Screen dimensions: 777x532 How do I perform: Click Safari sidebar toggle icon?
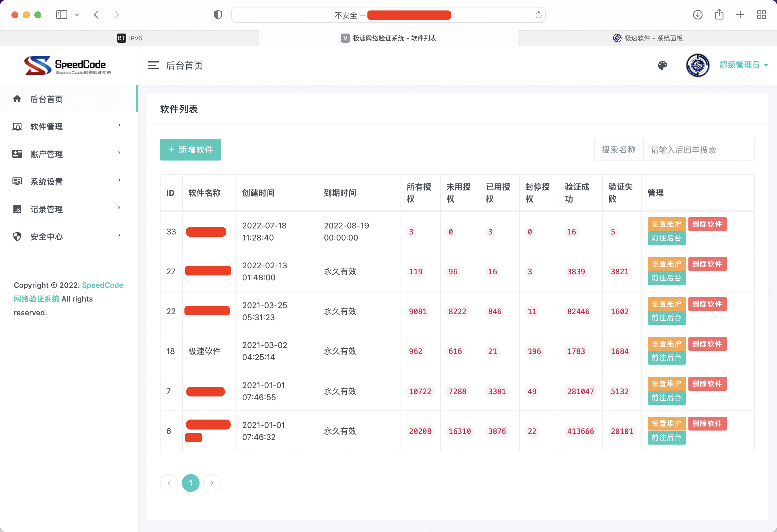pos(62,15)
